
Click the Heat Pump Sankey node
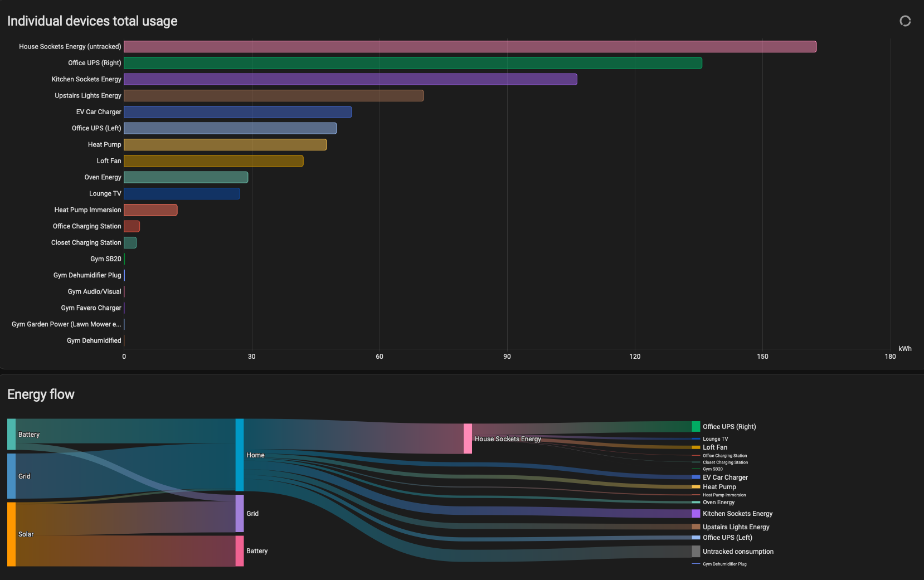696,487
